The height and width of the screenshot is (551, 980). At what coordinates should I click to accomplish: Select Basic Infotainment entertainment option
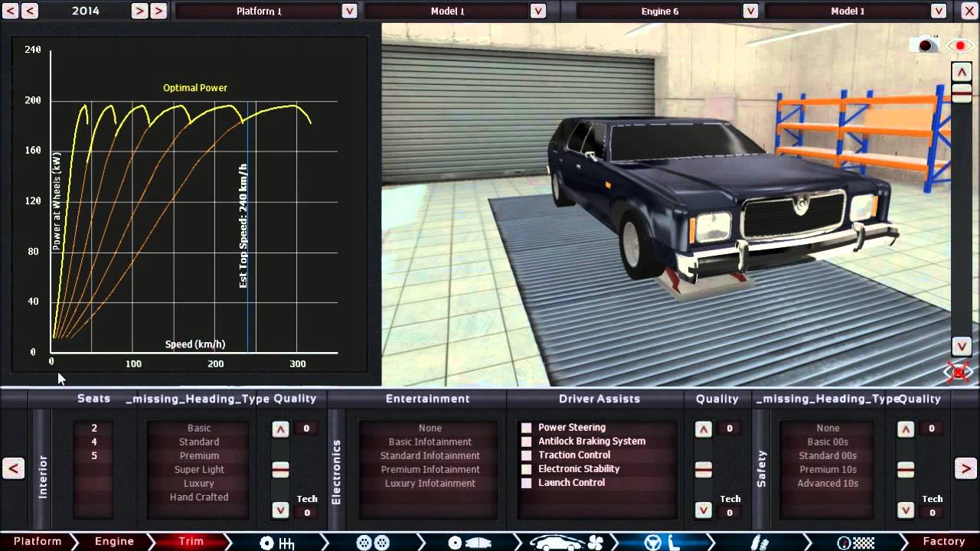(430, 442)
